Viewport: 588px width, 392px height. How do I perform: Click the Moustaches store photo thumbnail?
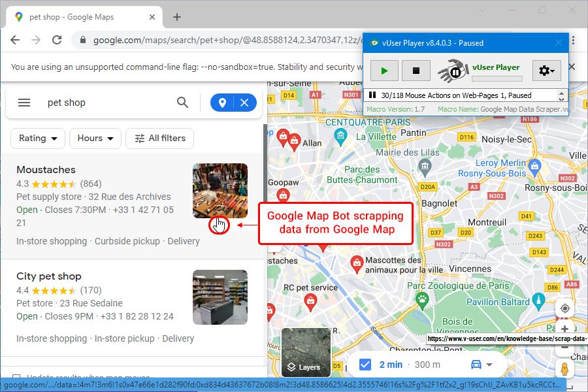(x=220, y=191)
